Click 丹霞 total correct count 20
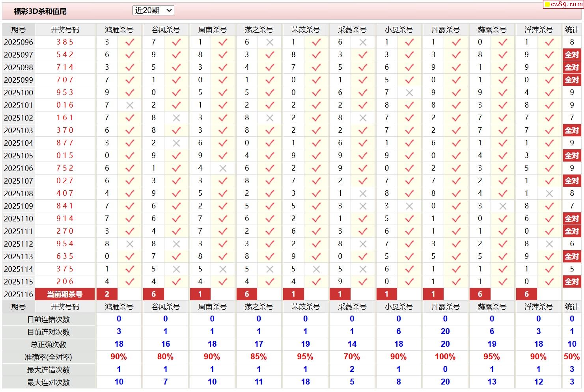 tap(445, 344)
